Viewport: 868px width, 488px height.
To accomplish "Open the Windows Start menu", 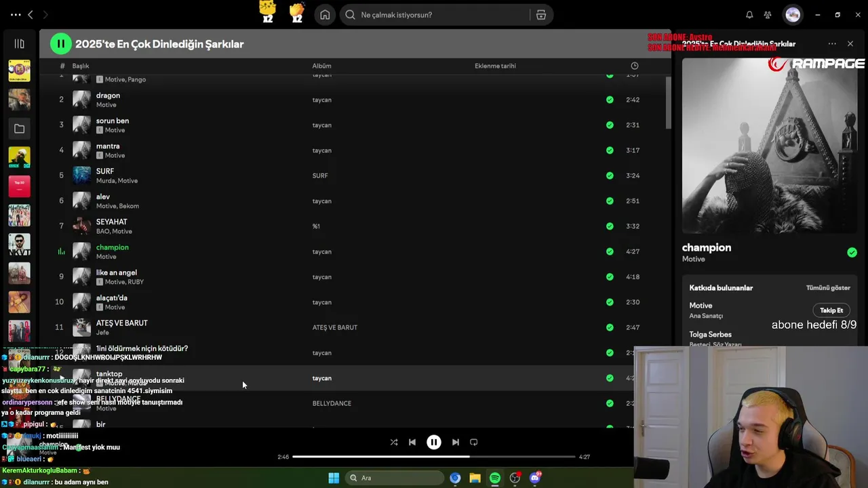I will click(x=334, y=478).
